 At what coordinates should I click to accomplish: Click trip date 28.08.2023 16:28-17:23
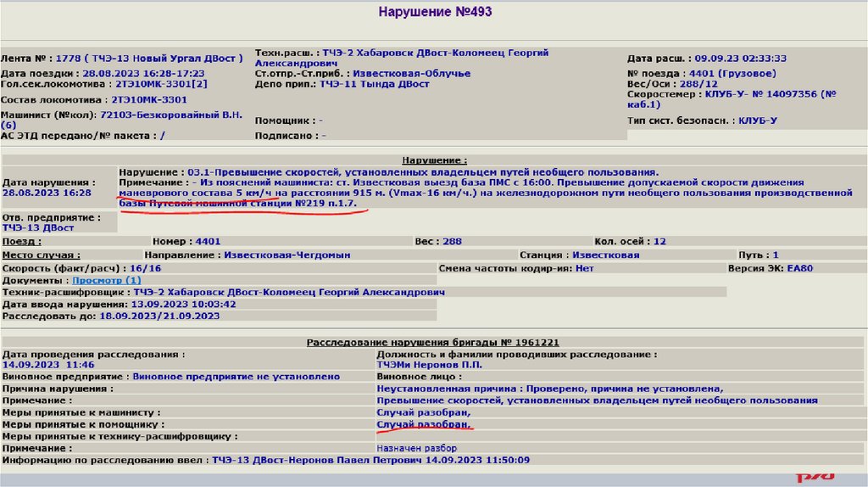[143, 73]
